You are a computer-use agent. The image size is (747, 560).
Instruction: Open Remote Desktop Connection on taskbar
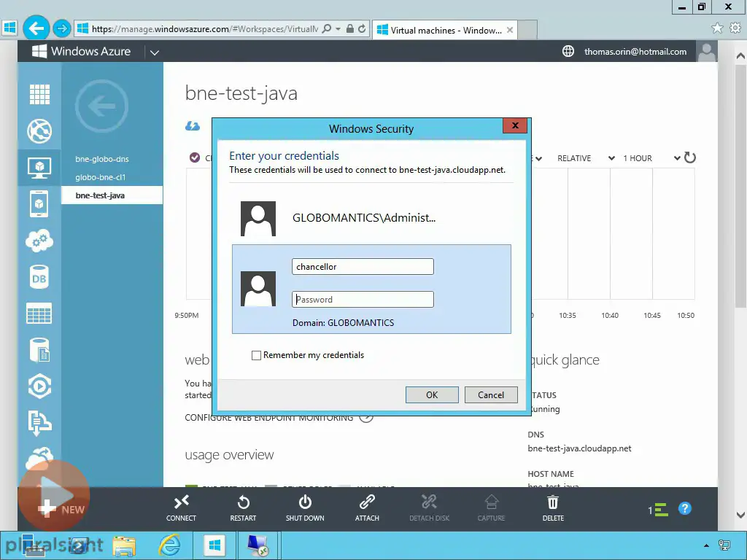tap(258, 545)
